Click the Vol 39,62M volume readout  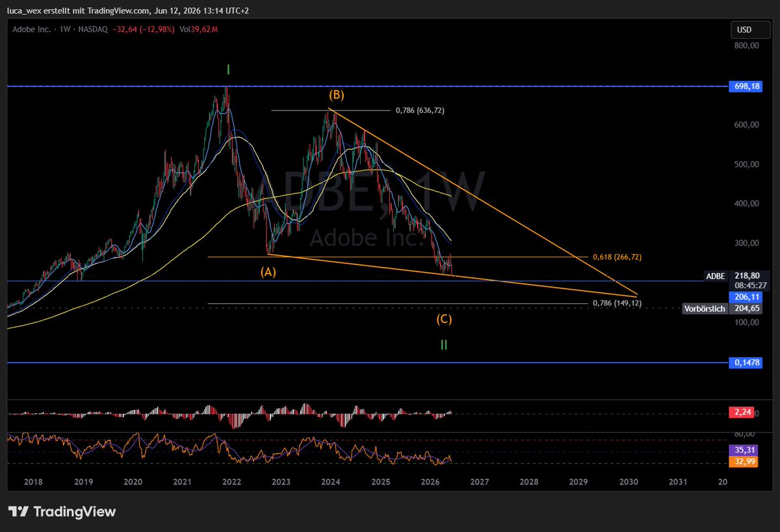[x=198, y=29]
